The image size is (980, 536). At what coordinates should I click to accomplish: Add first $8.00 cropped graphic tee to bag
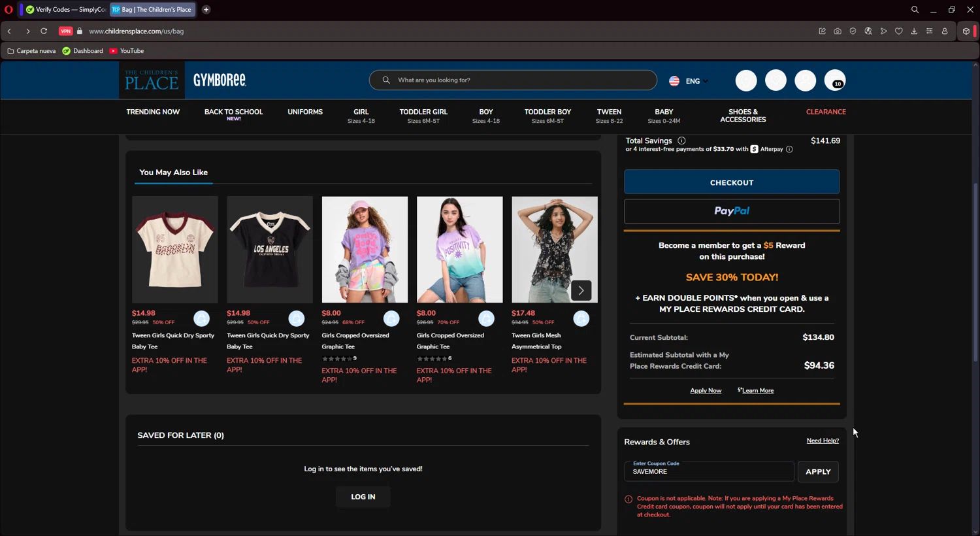click(x=391, y=318)
